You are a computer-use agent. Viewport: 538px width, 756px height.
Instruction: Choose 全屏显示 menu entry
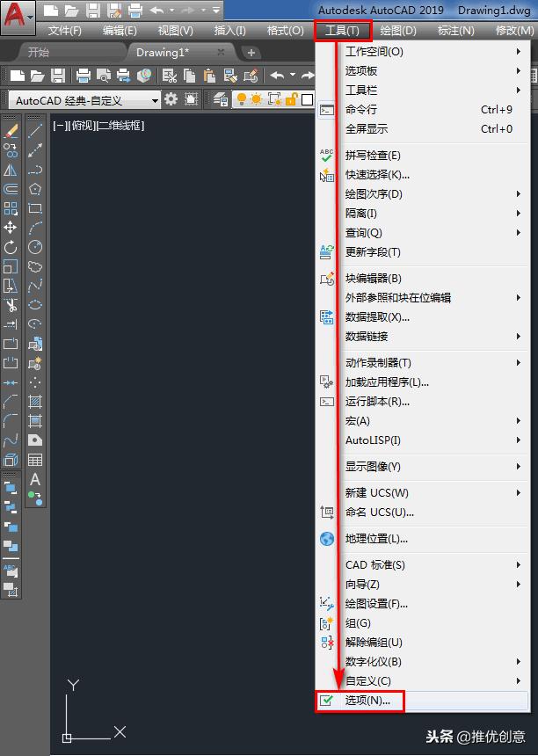click(422, 128)
